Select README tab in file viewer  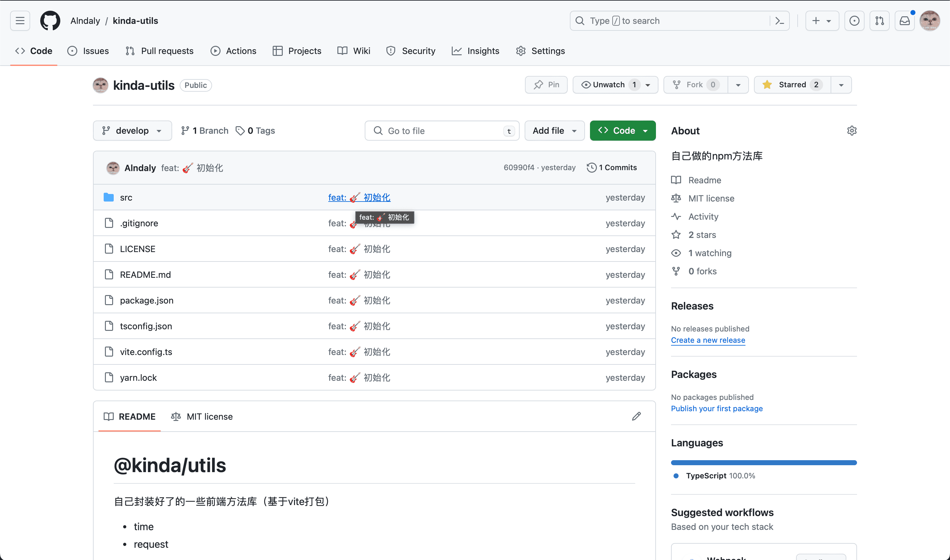(129, 416)
